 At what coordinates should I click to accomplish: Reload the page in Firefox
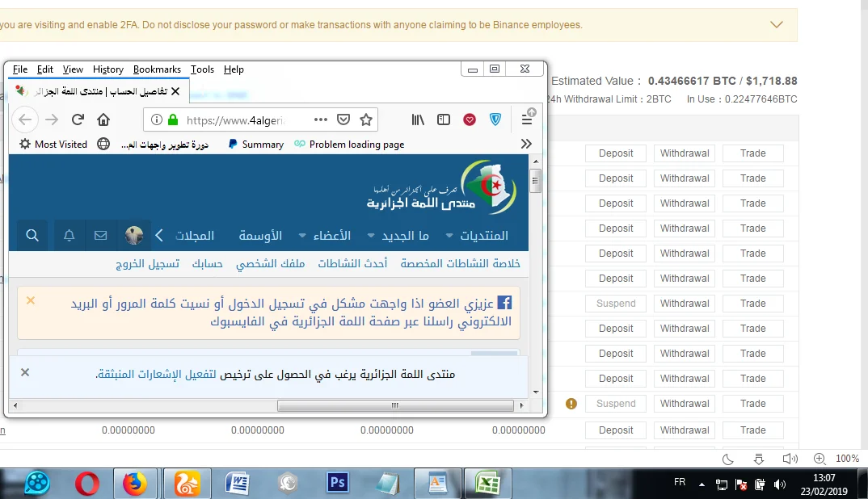78,120
